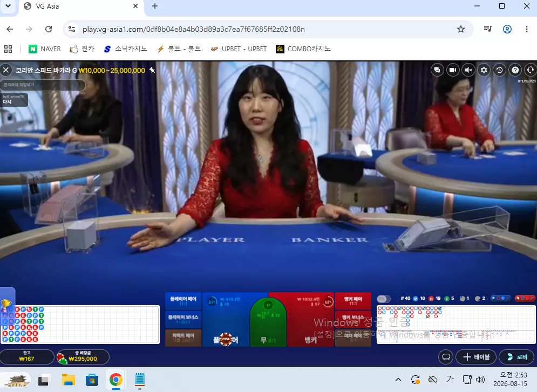Screen dimensions: 537x392
Task: Show hidden tray icons chevron
Action: pyautogui.click(x=398, y=380)
